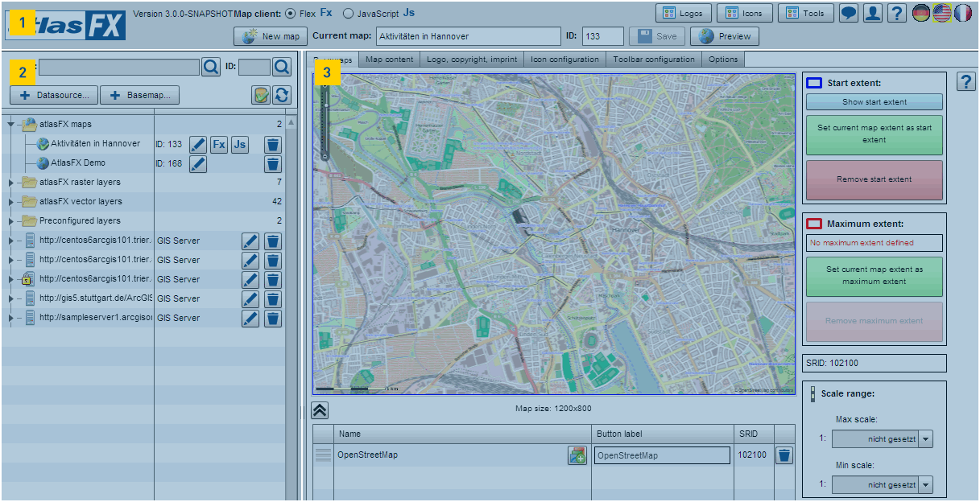Focus the OpenStreetMap button label field
Screen dimensions: 980x502
[662, 455]
